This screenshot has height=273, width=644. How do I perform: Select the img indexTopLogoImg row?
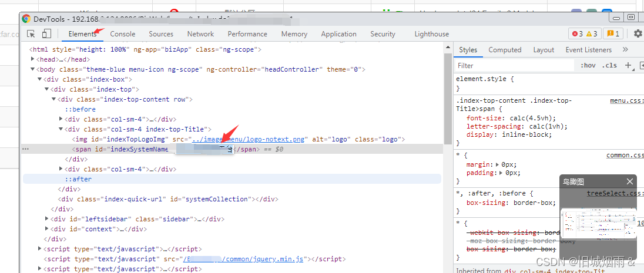239,139
